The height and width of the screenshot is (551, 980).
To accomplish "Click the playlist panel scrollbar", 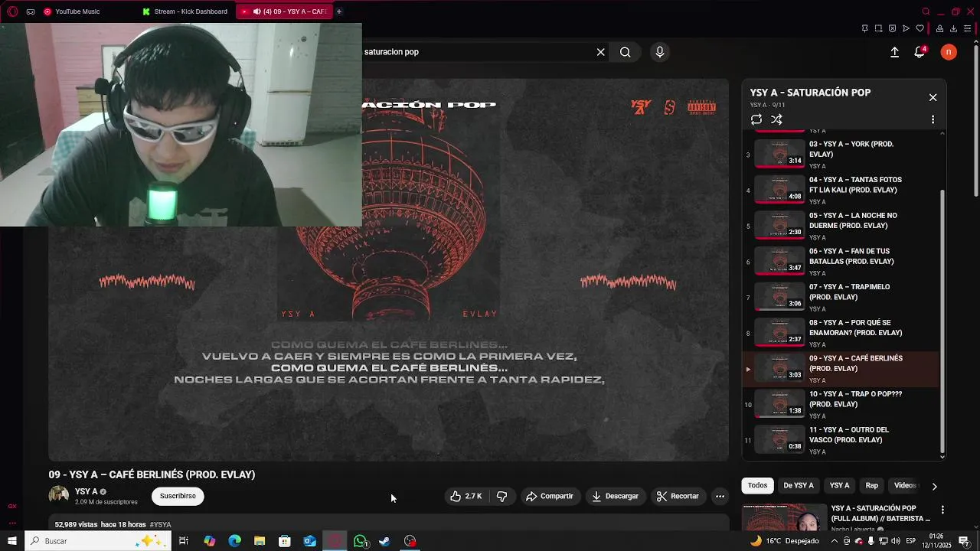I will (942, 321).
